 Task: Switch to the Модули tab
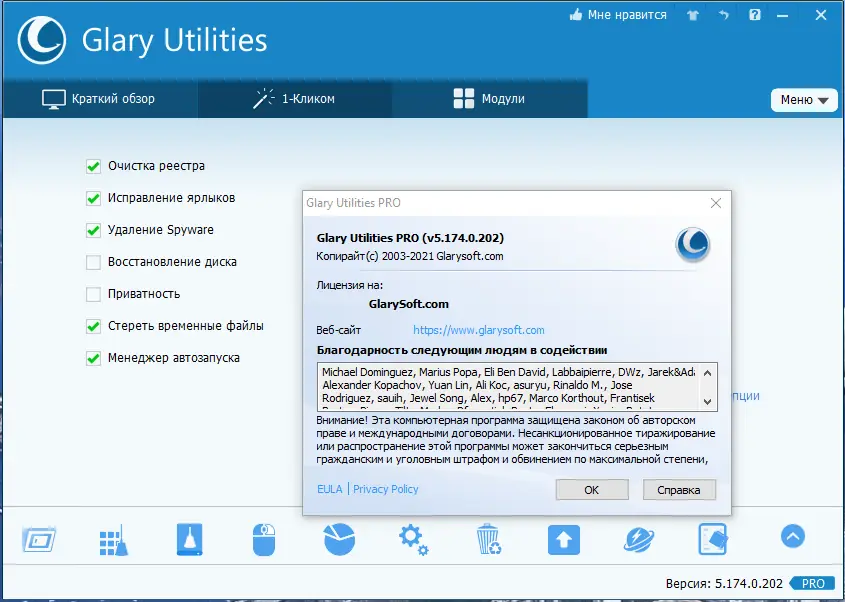point(489,99)
